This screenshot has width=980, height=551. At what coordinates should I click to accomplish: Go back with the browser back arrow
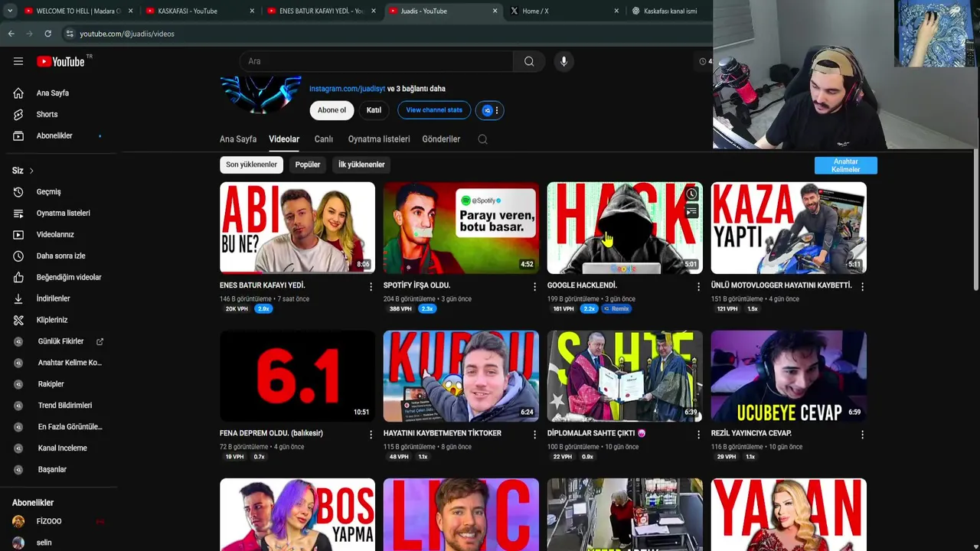[11, 34]
